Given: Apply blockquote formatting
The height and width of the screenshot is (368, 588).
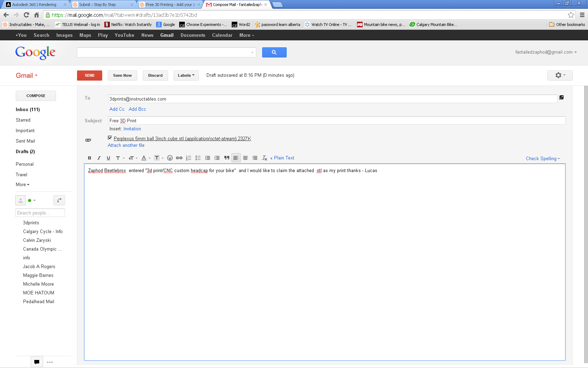Looking at the screenshot, I should pos(227,158).
